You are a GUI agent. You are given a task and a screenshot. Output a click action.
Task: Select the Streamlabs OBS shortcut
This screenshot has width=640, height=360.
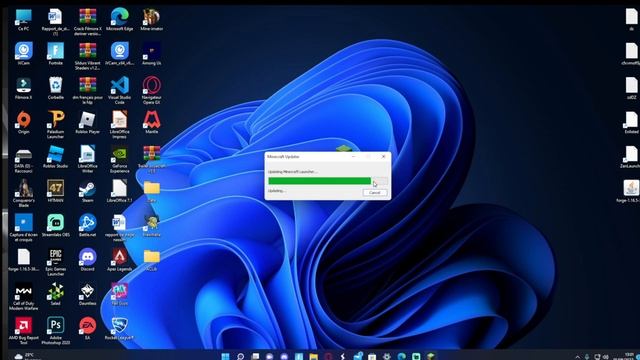pos(56,226)
